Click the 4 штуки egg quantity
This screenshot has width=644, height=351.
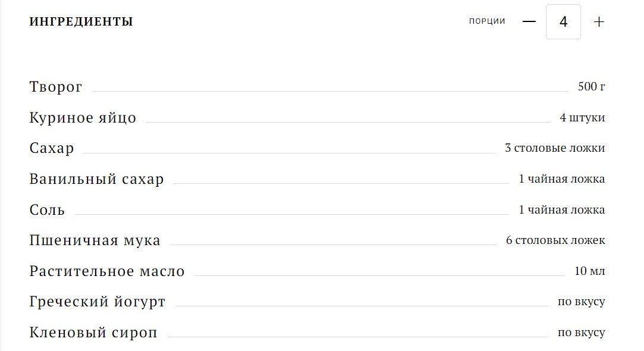(582, 118)
